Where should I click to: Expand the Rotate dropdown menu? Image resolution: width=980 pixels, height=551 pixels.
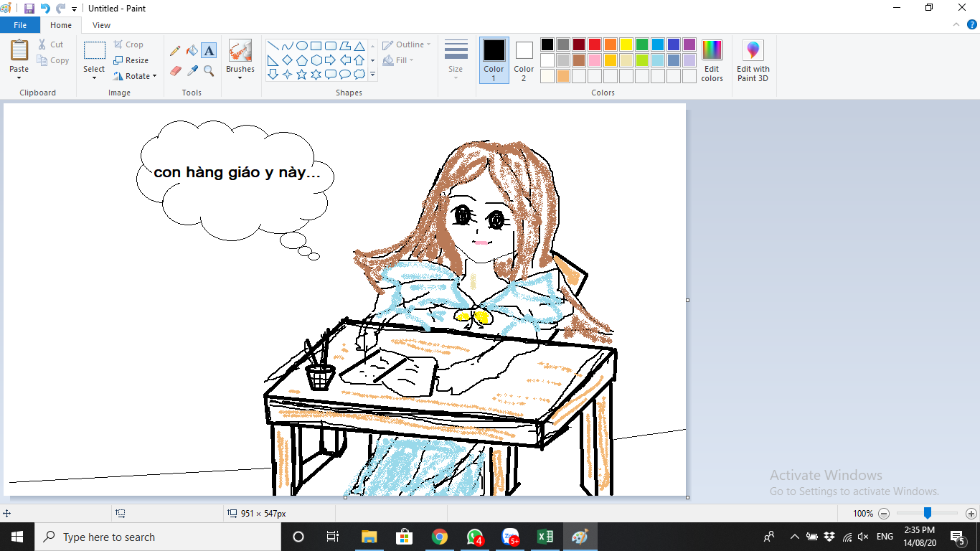(136, 76)
